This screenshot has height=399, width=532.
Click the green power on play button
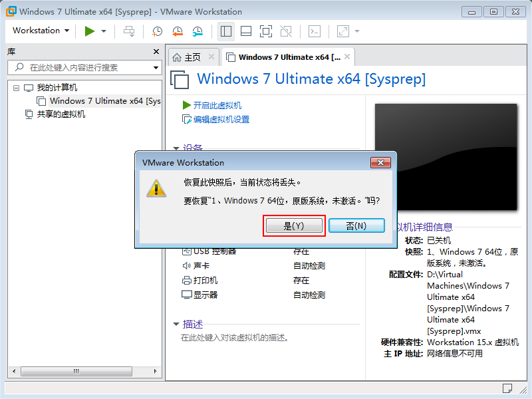pyautogui.click(x=89, y=31)
